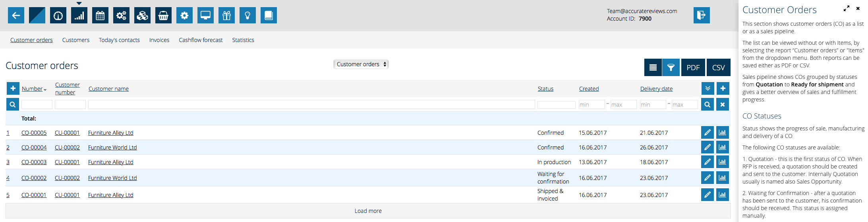Click the lightbulb tips icon

click(x=247, y=15)
